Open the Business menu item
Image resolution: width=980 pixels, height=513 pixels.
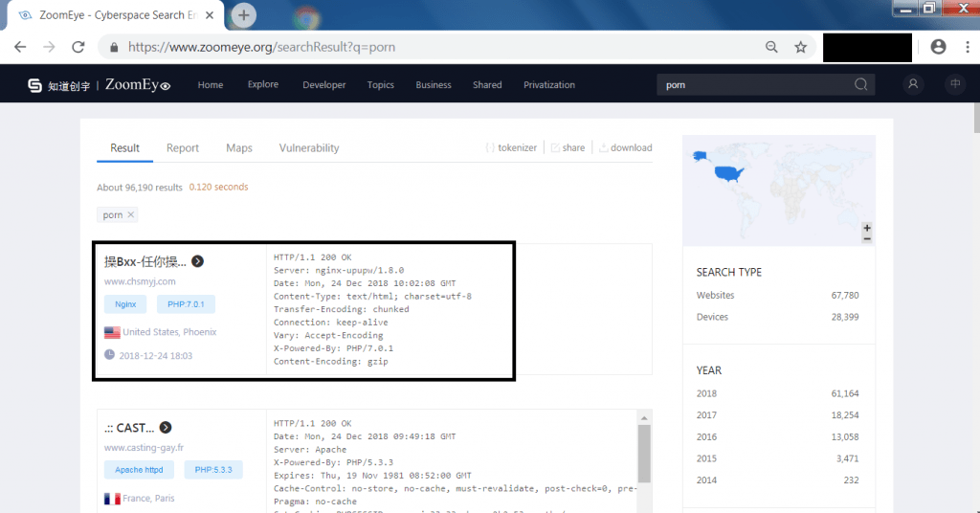434,84
